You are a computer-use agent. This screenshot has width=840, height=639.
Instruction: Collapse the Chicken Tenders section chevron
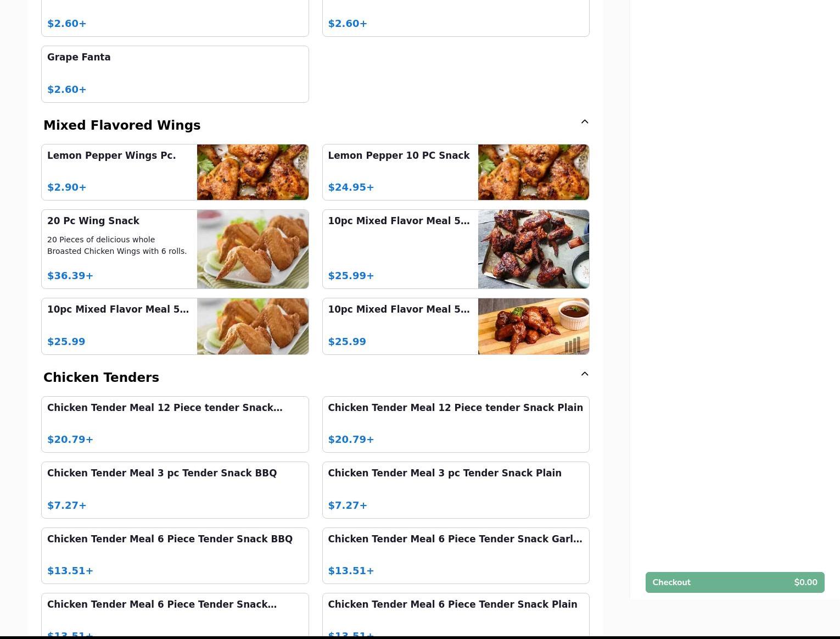[x=585, y=374]
